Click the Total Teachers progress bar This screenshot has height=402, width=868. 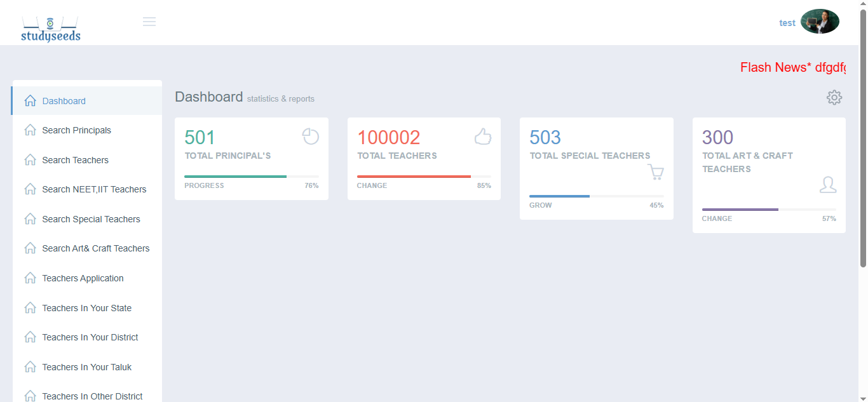coord(424,177)
